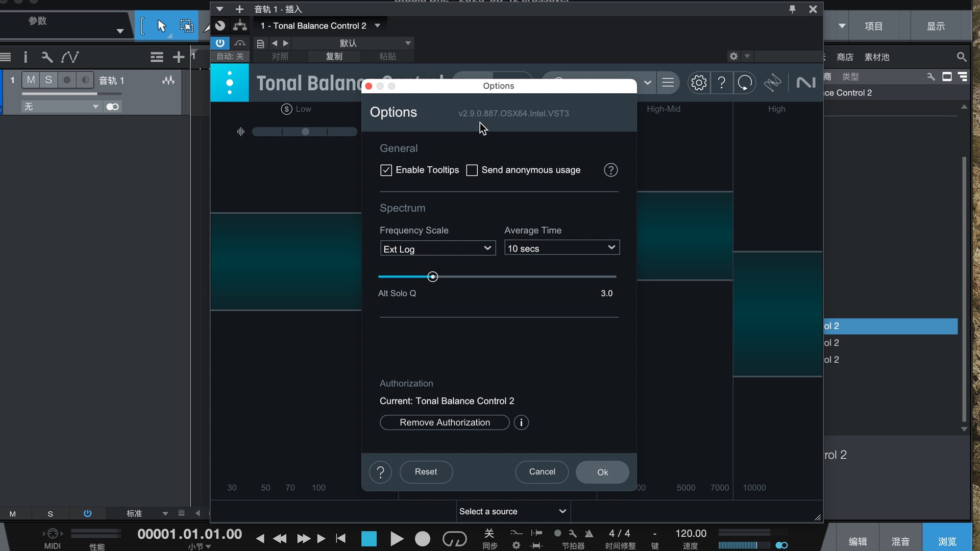Click the authorization info i icon
The width and height of the screenshot is (980, 551).
[521, 422]
